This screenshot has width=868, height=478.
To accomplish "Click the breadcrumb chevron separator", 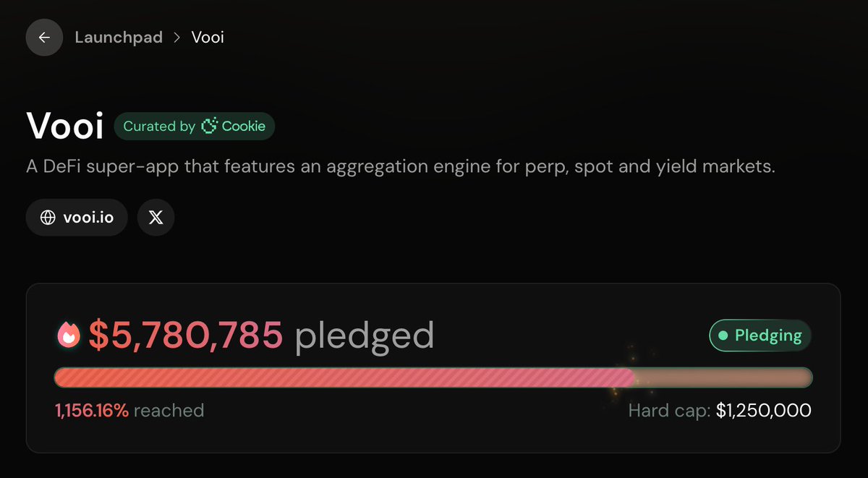I will click(177, 38).
